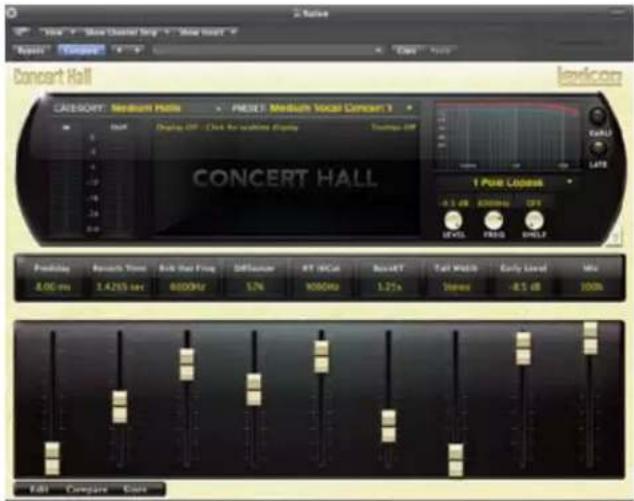634x501 pixels.
Task: Click the Early Level slider handle
Action: [523, 349]
